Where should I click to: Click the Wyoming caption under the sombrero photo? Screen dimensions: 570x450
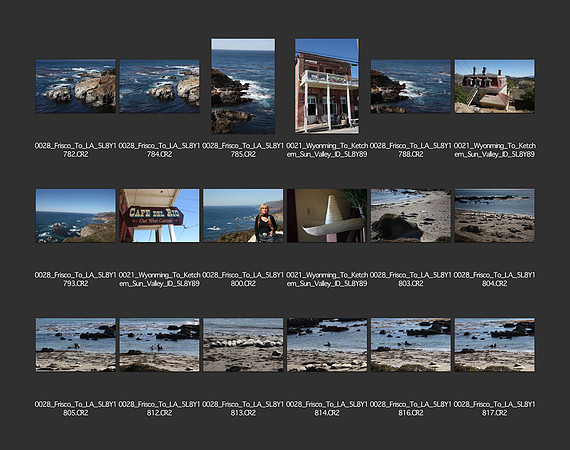tap(327, 279)
